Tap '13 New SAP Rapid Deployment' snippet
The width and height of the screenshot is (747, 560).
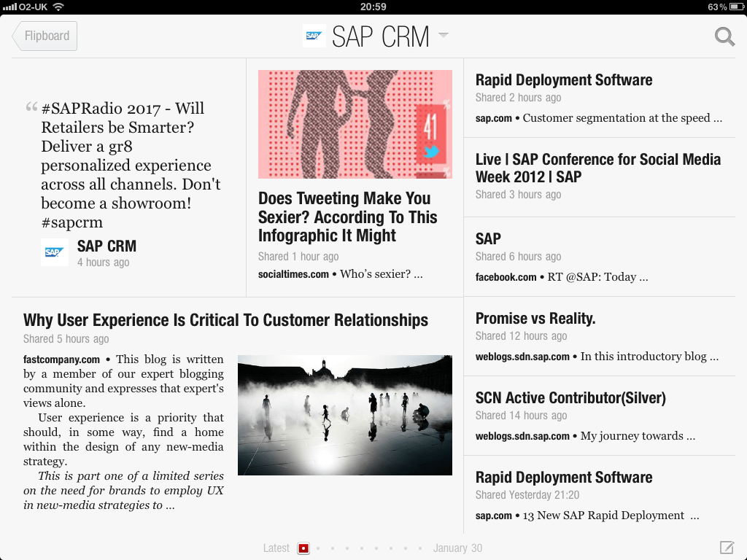pos(611,516)
